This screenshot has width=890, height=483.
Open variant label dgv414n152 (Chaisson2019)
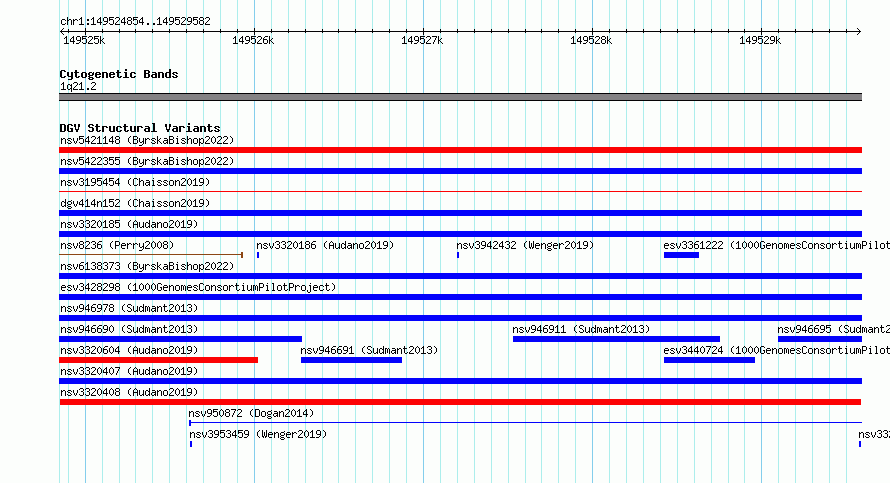click(x=135, y=203)
